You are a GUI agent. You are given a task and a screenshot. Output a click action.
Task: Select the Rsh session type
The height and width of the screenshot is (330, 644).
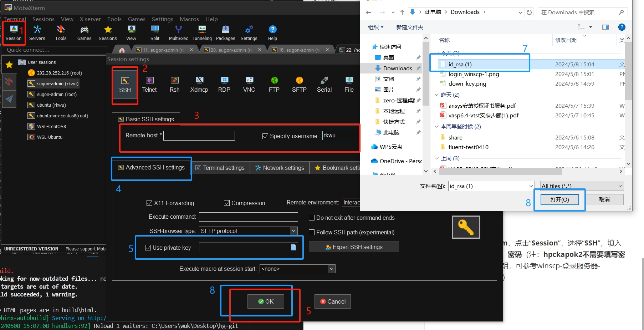pos(174,85)
